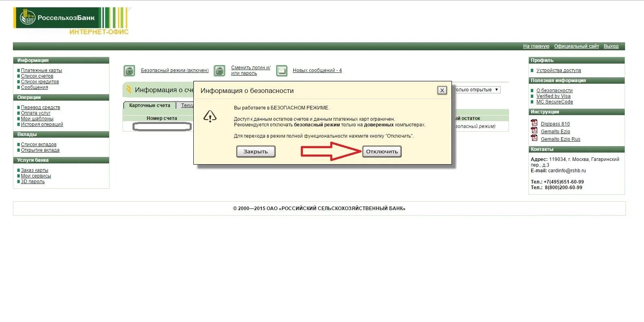Open the Сообщения link
Screen dimensions: 644x322
pos(35,87)
